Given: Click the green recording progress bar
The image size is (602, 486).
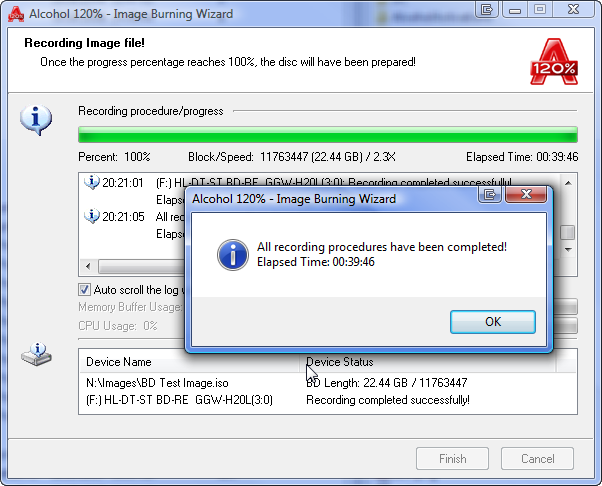Looking at the screenshot, I should 327,135.
